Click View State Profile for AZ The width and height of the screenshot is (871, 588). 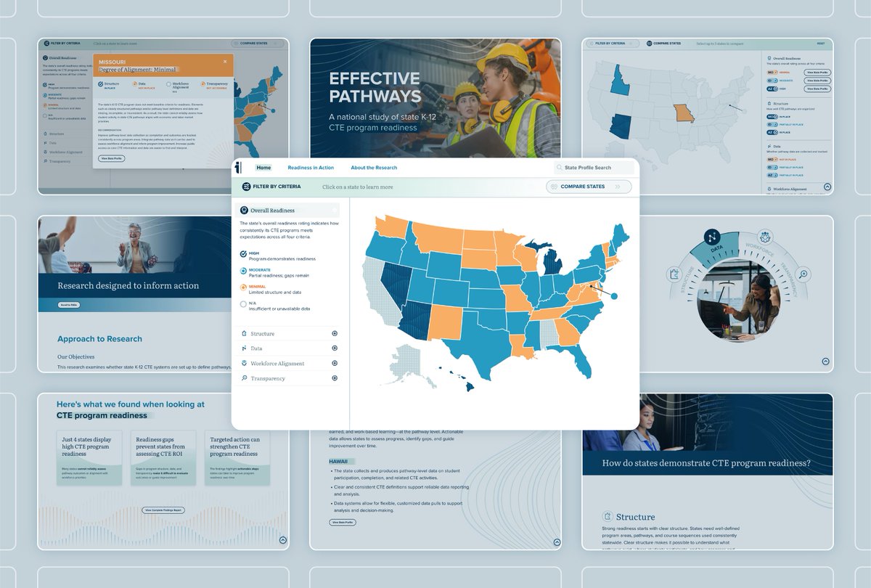817,89
